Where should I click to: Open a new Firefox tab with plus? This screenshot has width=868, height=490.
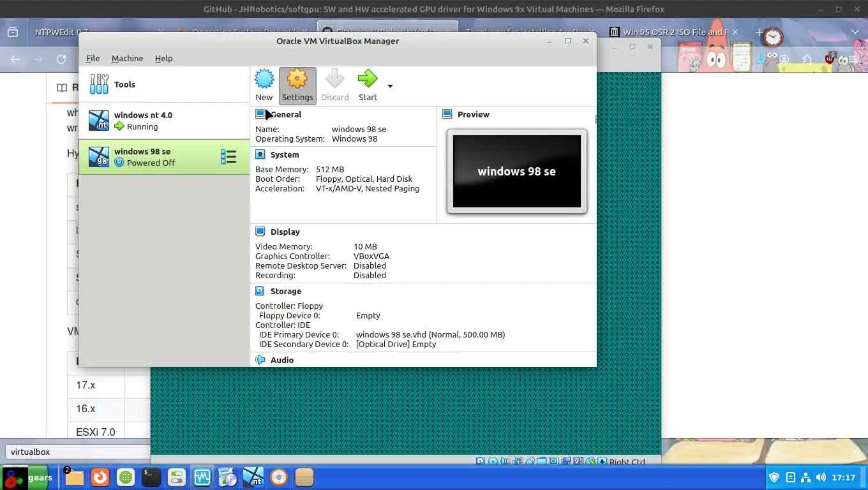759,32
